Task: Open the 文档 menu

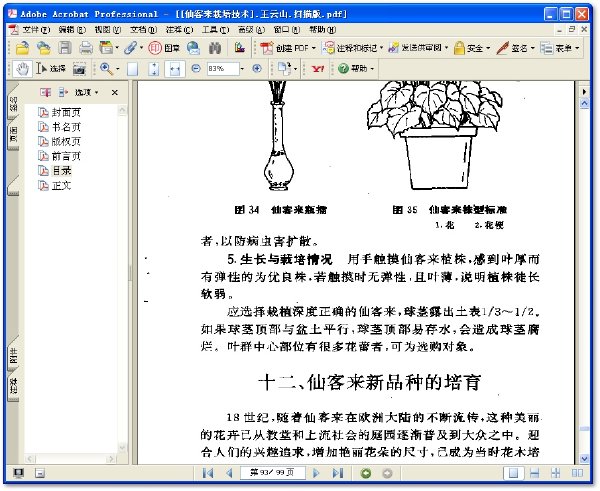Action: (x=143, y=29)
